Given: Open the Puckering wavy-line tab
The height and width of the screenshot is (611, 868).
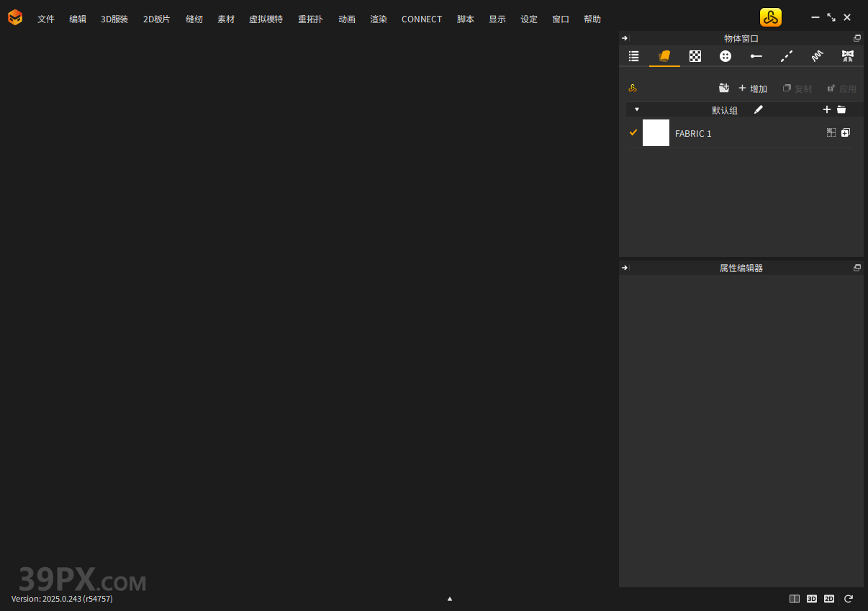Looking at the screenshot, I should click(817, 56).
